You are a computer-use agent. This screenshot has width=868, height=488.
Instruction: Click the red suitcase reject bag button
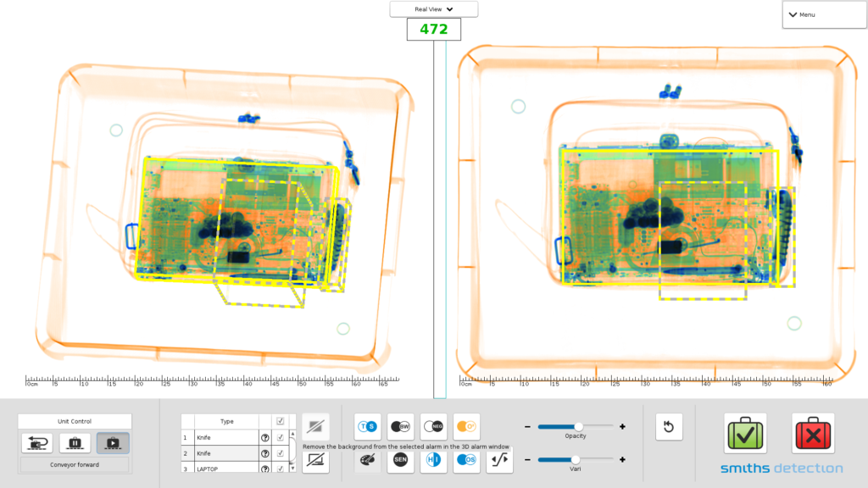[x=813, y=433]
